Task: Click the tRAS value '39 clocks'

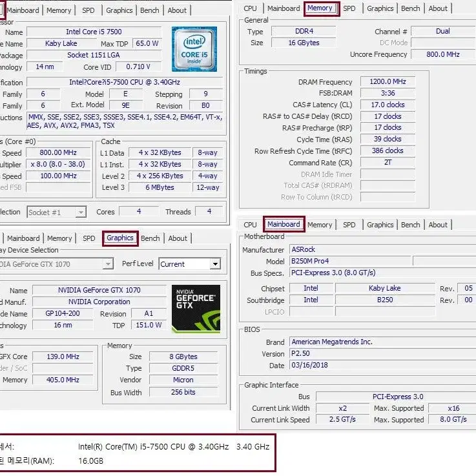Action: [x=388, y=139]
